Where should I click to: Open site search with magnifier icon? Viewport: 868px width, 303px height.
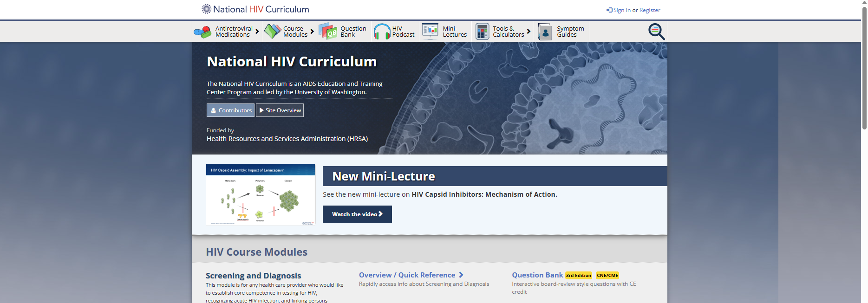coord(656,32)
